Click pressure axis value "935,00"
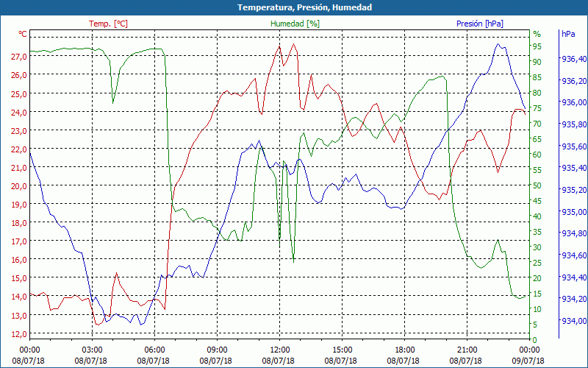The width and height of the screenshot is (588, 368). click(574, 212)
